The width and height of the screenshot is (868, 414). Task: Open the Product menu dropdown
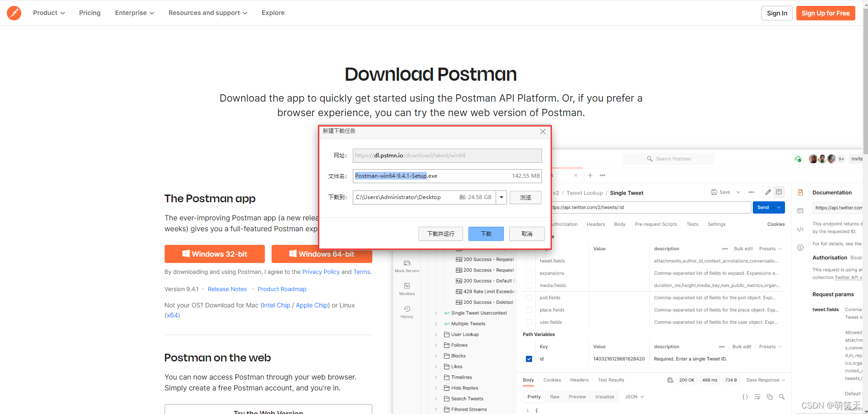tap(49, 13)
